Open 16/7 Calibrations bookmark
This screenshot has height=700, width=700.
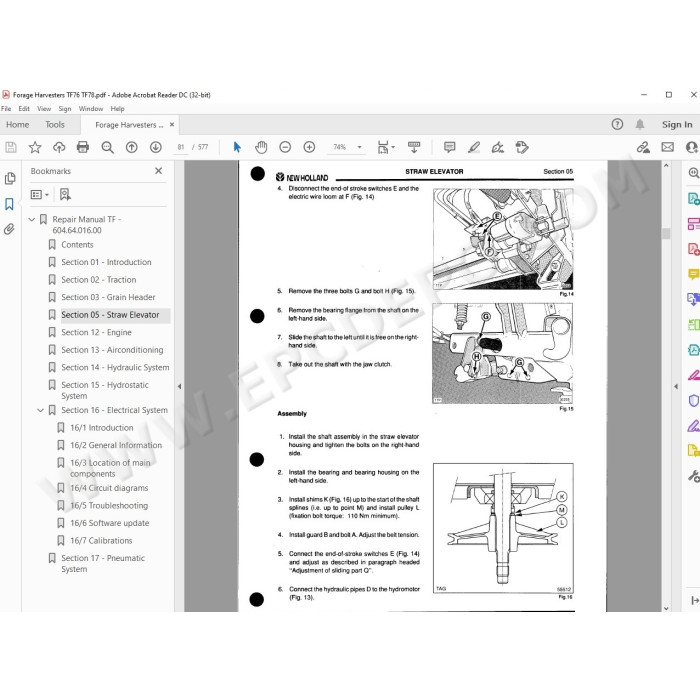101,541
